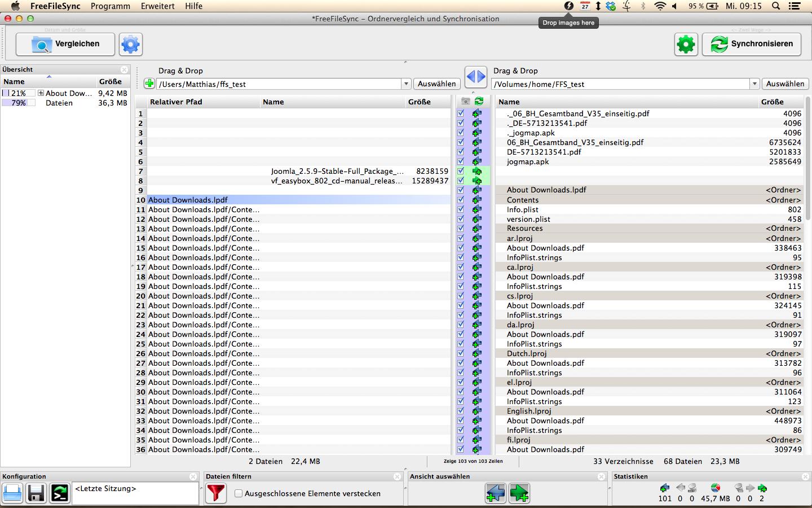Toggle view of files copied to right
Image resolution: width=812 pixels, height=508 pixels.
(x=519, y=493)
